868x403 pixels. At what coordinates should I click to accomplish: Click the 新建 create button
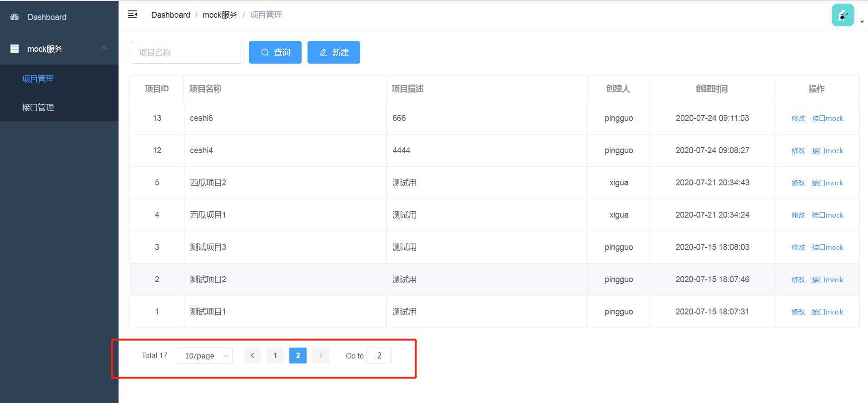pos(334,52)
